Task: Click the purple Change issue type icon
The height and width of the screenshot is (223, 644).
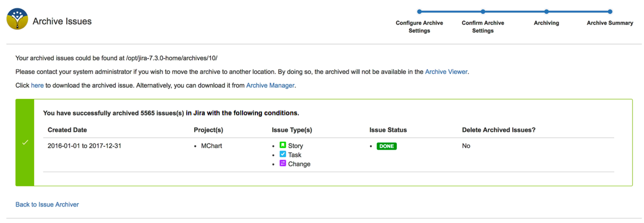Action: [x=283, y=163]
